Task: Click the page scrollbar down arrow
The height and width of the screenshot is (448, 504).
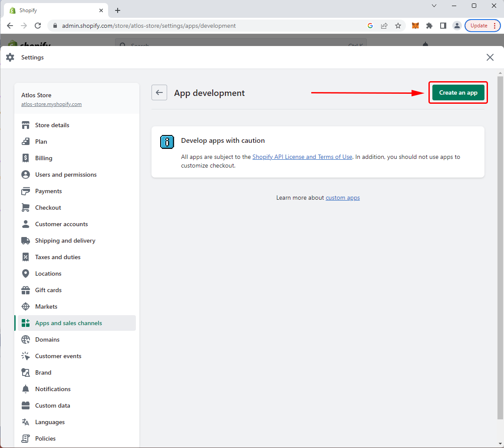Action: [500, 444]
